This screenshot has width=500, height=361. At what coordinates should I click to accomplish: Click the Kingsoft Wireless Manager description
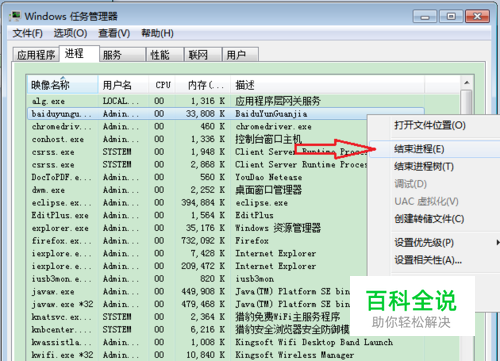(x=295, y=355)
